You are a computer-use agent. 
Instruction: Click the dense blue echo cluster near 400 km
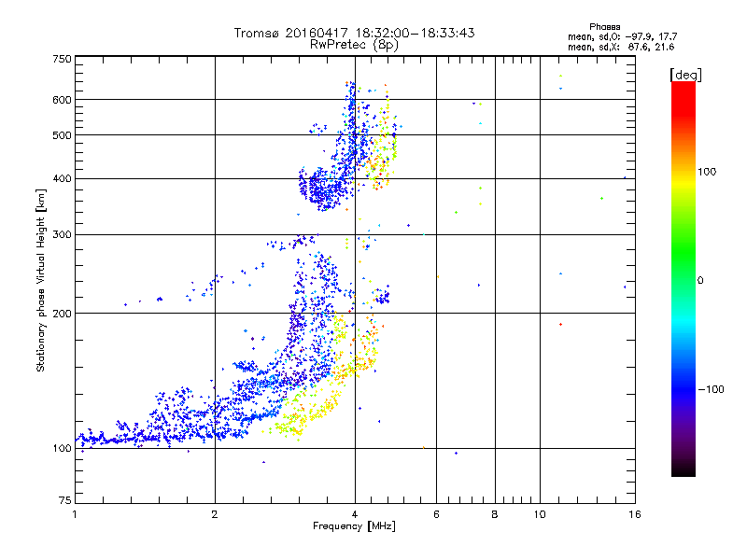[x=324, y=189]
